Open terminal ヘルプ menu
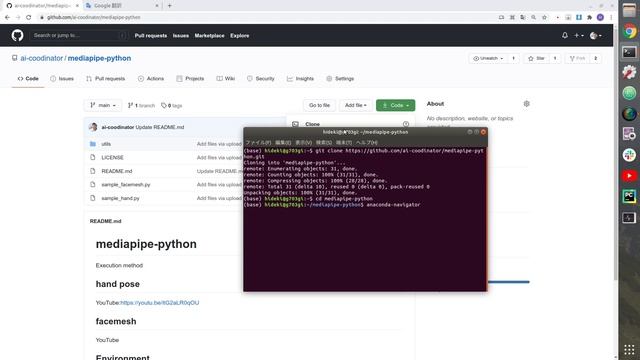This screenshot has height=360, width=640. pos(367,142)
